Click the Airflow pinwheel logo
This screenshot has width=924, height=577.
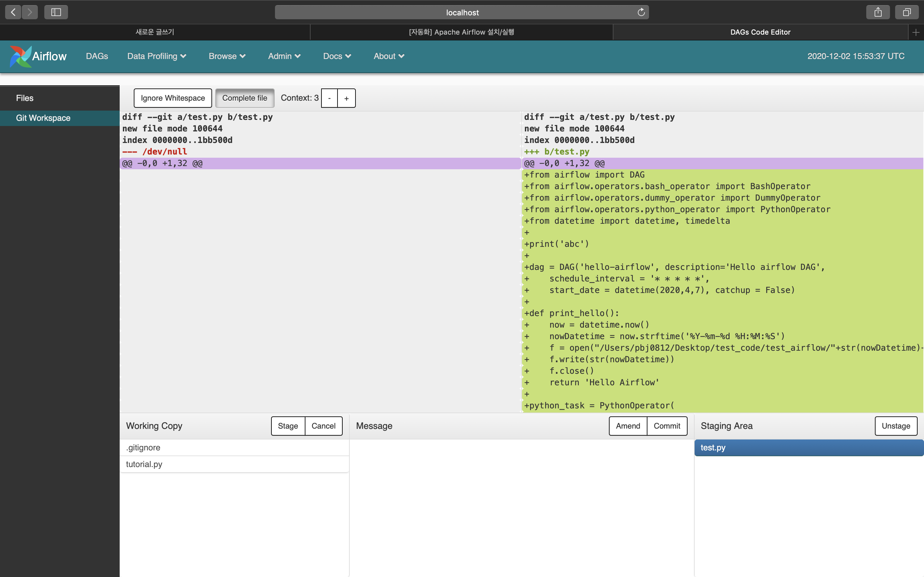click(20, 56)
